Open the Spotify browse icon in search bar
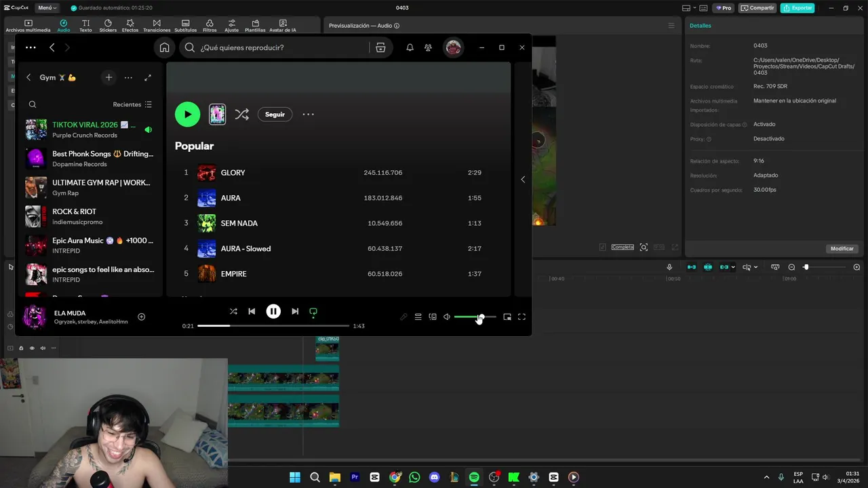Viewport: 868px width, 488px height. (x=380, y=47)
